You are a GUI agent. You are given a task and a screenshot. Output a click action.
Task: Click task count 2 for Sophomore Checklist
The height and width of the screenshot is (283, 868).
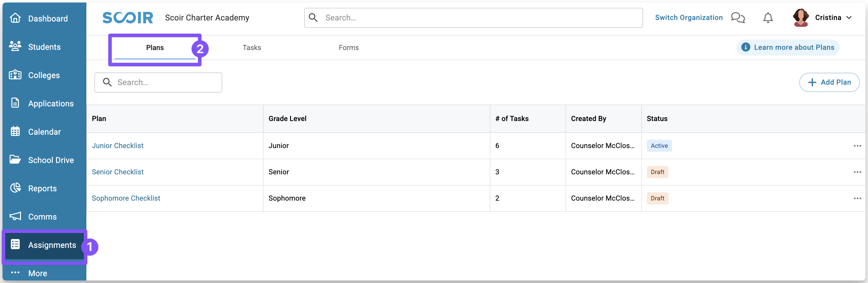click(x=497, y=198)
